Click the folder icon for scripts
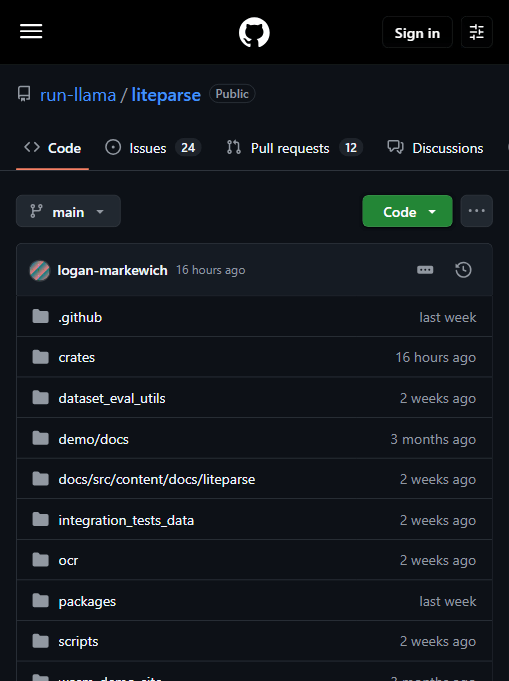 (x=40, y=641)
